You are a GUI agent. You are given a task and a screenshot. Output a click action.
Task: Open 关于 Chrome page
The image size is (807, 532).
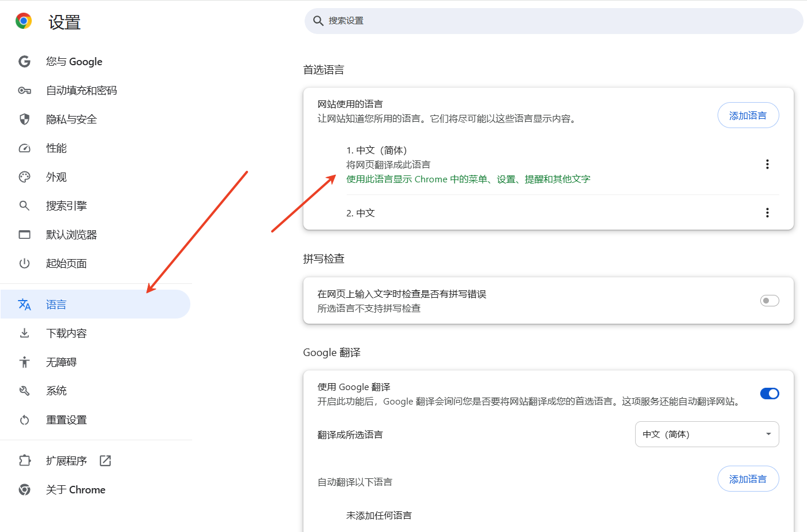click(x=76, y=490)
